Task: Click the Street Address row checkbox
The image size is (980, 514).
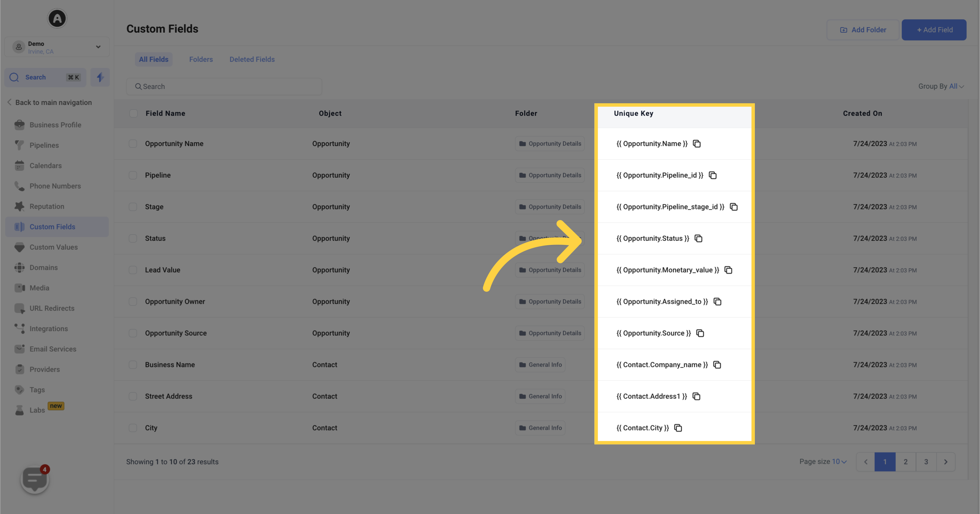Action: [133, 396]
